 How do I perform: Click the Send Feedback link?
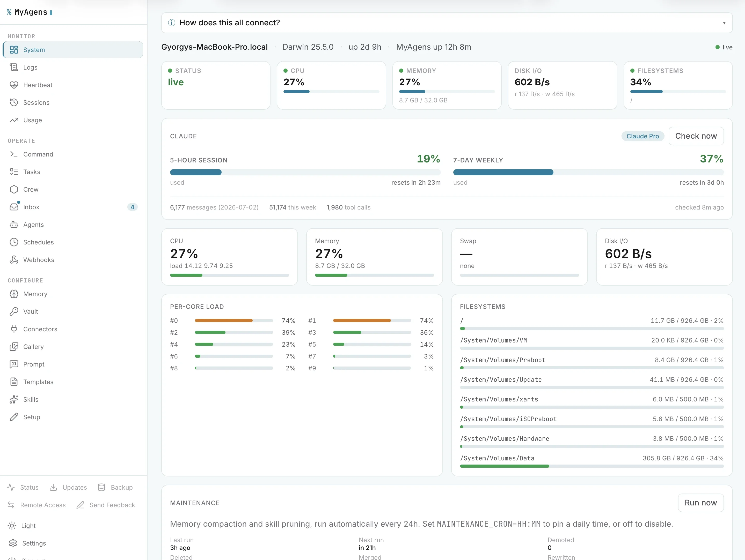tap(106, 505)
